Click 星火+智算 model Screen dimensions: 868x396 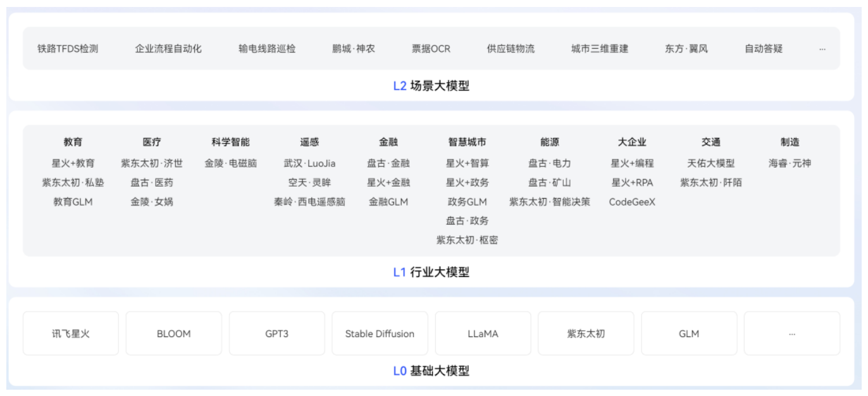468,163
